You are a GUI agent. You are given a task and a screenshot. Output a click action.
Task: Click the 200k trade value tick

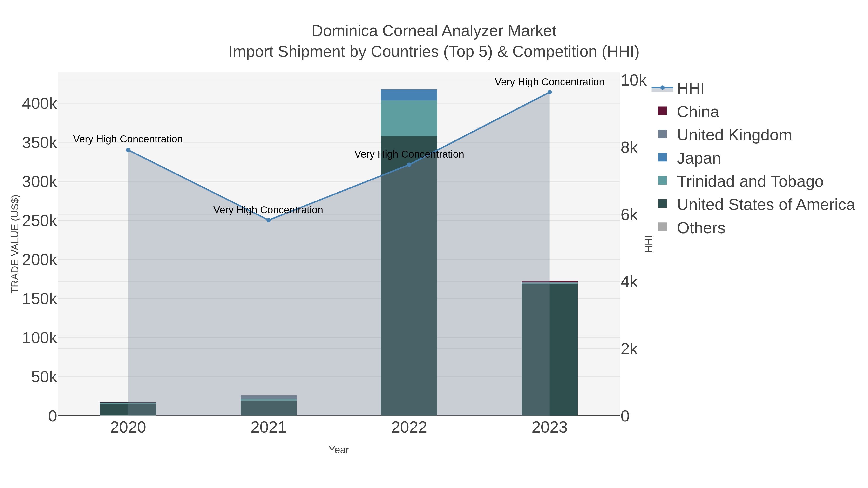pyautogui.click(x=40, y=260)
